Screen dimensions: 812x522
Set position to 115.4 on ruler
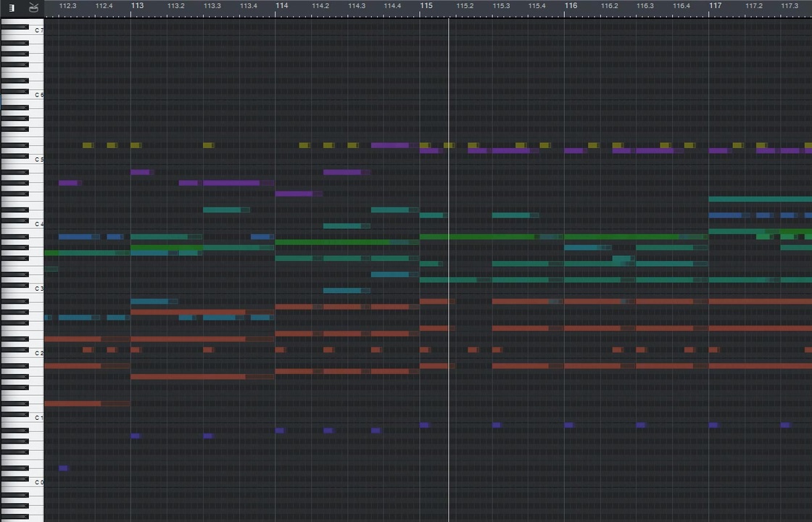[537, 7]
